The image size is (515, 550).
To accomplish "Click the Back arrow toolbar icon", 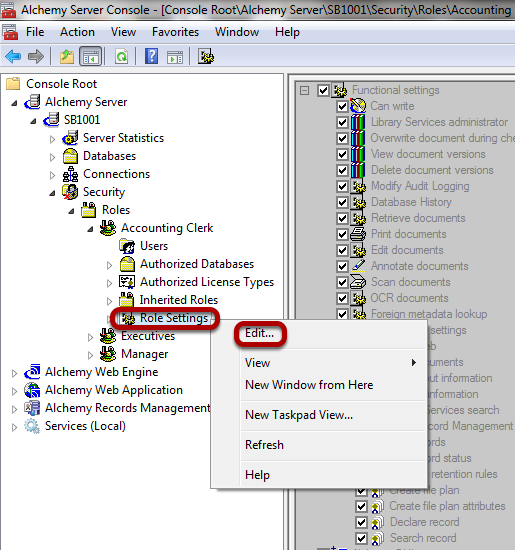I will [x=13, y=56].
